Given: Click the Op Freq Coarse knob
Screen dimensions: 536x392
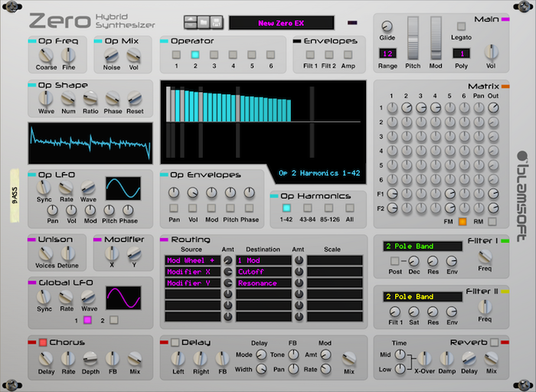Looking at the screenshot, I should (46, 55).
